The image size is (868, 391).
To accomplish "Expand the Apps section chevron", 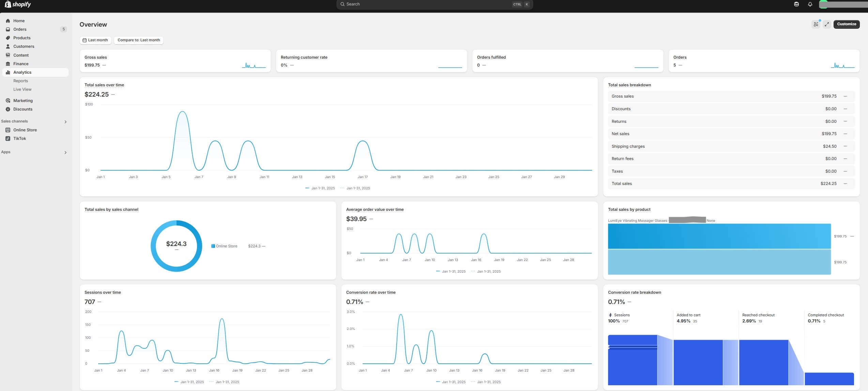I will [x=65, y=153].
